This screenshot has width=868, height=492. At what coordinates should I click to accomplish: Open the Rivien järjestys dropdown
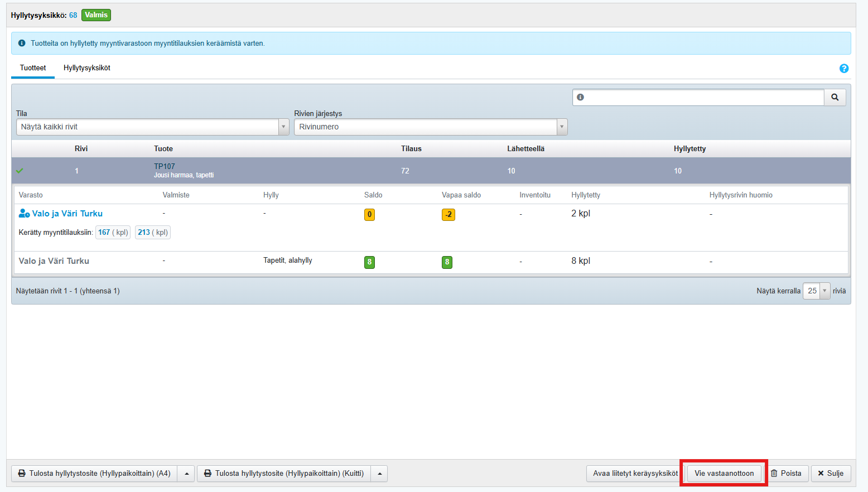tap(430, 127)
